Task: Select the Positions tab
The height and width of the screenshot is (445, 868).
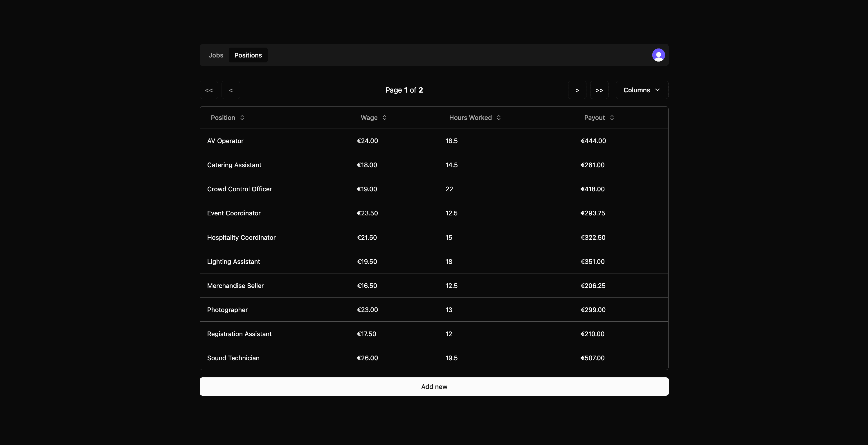Action: coord(248,55)
